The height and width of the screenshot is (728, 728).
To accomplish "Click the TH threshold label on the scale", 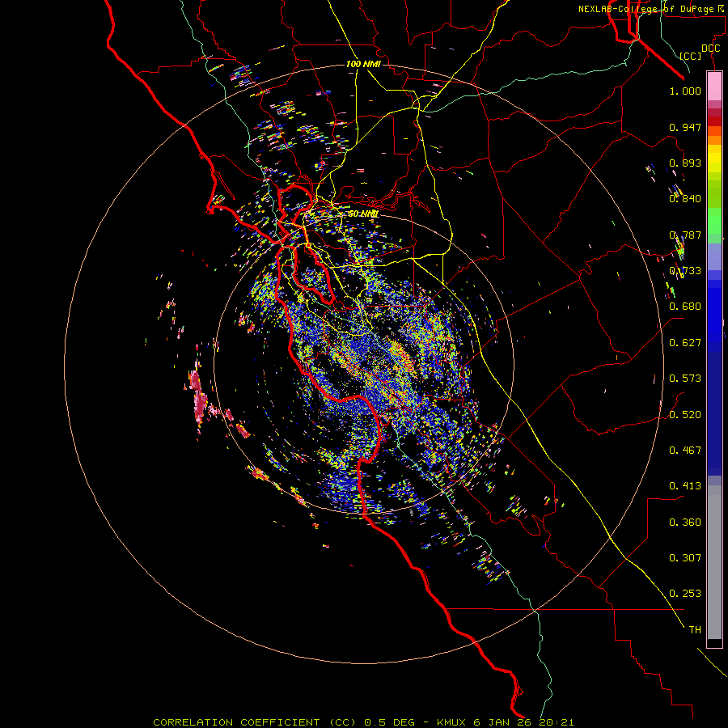I will pos(695,630).
